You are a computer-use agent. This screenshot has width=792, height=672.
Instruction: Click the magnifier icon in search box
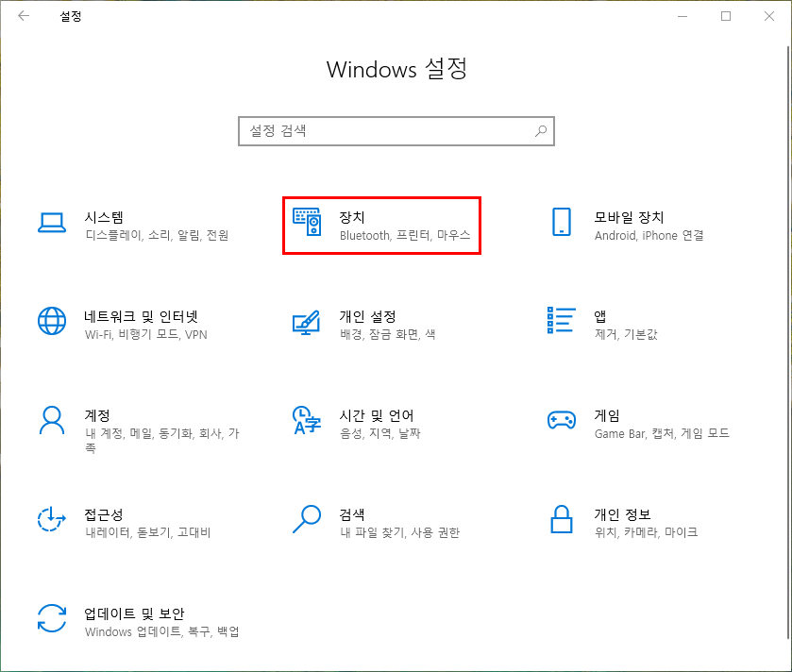(x=541, y=131)
